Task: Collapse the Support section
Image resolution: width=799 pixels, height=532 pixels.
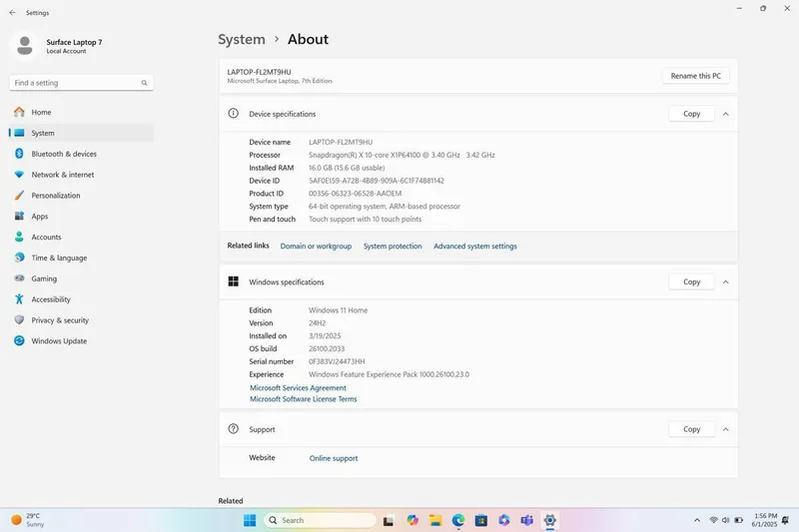Action: click(726, 429)
